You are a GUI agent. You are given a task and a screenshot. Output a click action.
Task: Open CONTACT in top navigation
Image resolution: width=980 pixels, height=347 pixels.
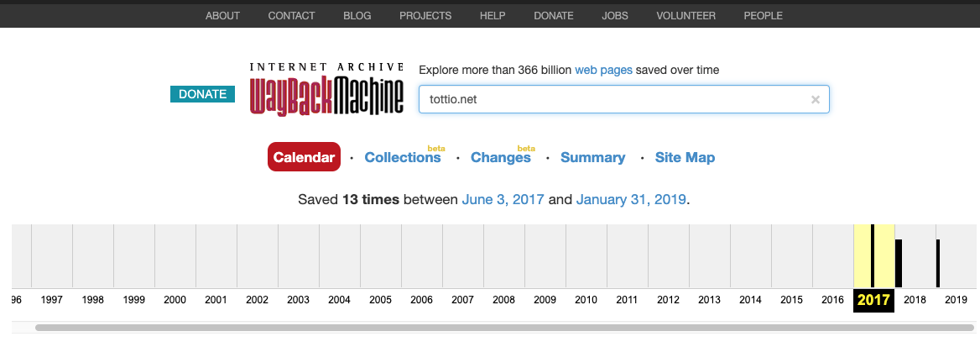291,16
